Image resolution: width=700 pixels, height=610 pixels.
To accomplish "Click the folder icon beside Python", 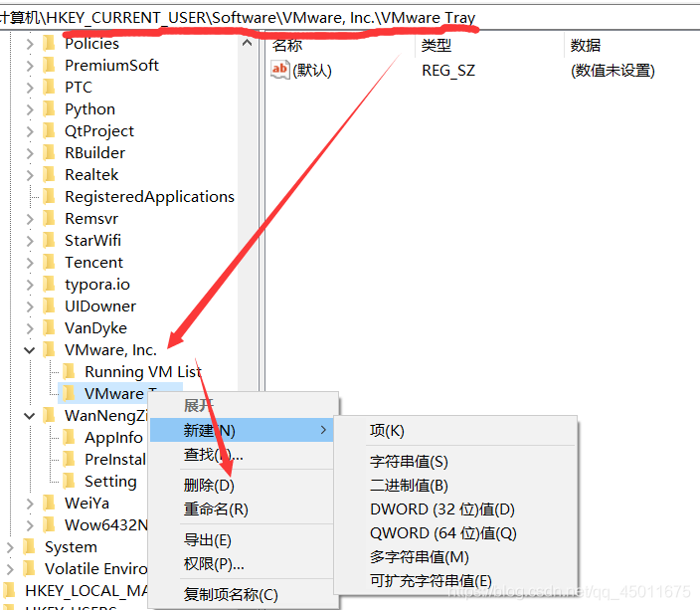I will [x=50, y=109].
